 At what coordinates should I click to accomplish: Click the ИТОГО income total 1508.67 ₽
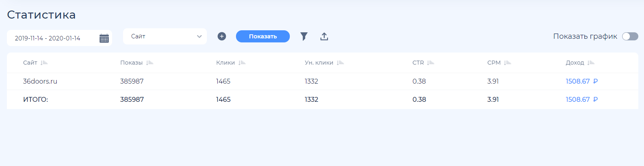(x=581, y=99)
